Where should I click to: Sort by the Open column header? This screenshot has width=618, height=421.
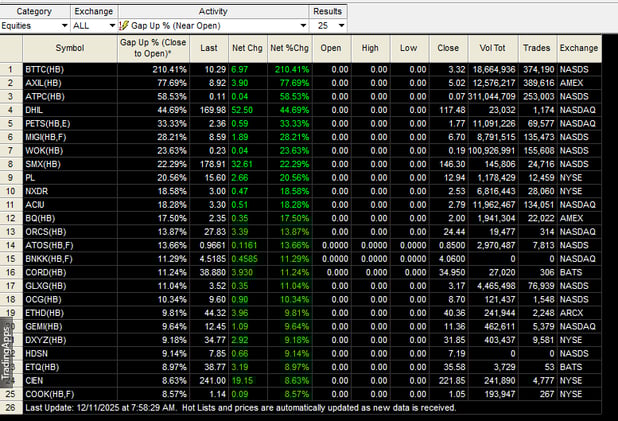(331, 48)
